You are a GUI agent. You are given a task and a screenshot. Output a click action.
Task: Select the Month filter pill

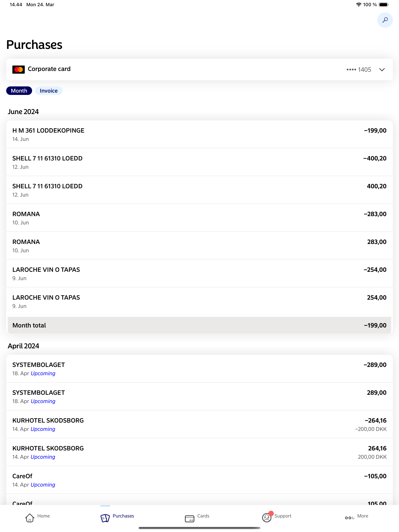(19, 91)
